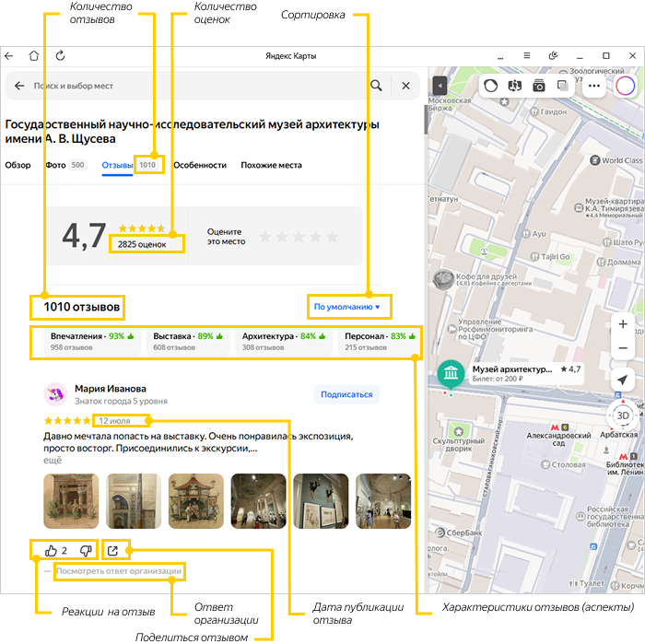Click the side panel scrollbar
Image resolution: width=645 pixels, height=644 pixels.
click(426, 119)
